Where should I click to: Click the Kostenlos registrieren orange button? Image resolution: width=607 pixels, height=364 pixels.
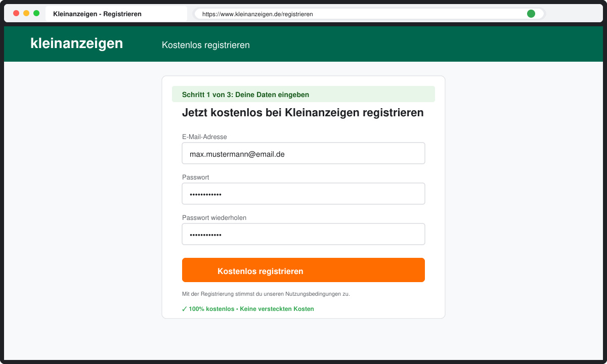point(303,270)
